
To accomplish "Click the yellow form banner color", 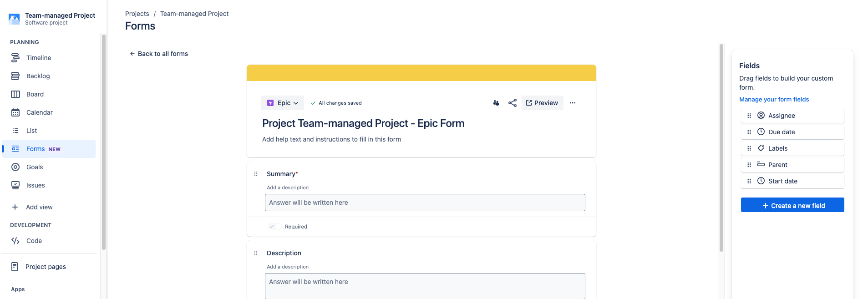I will 421,73.
